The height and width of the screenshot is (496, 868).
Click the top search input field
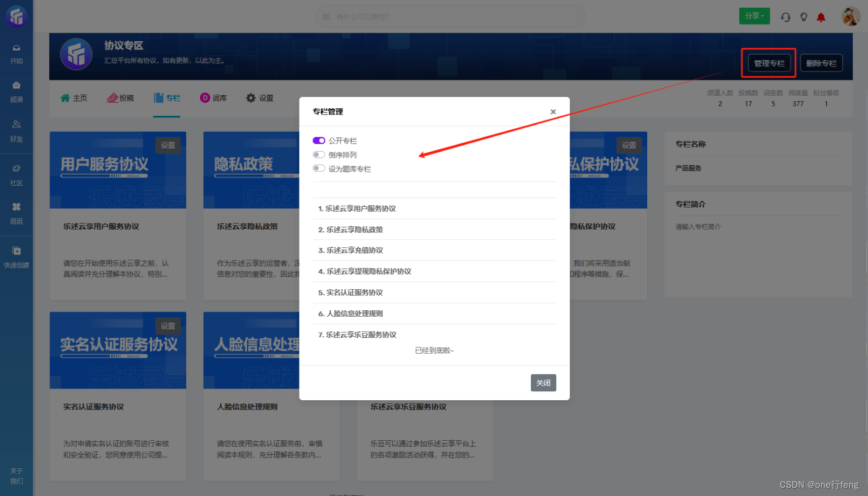click(x=450, y=16)
